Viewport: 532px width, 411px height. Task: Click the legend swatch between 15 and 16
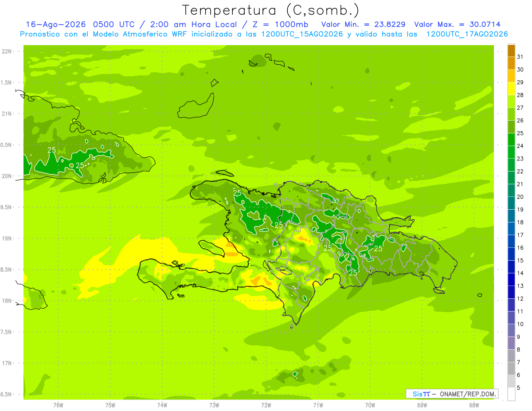[511, 254]
